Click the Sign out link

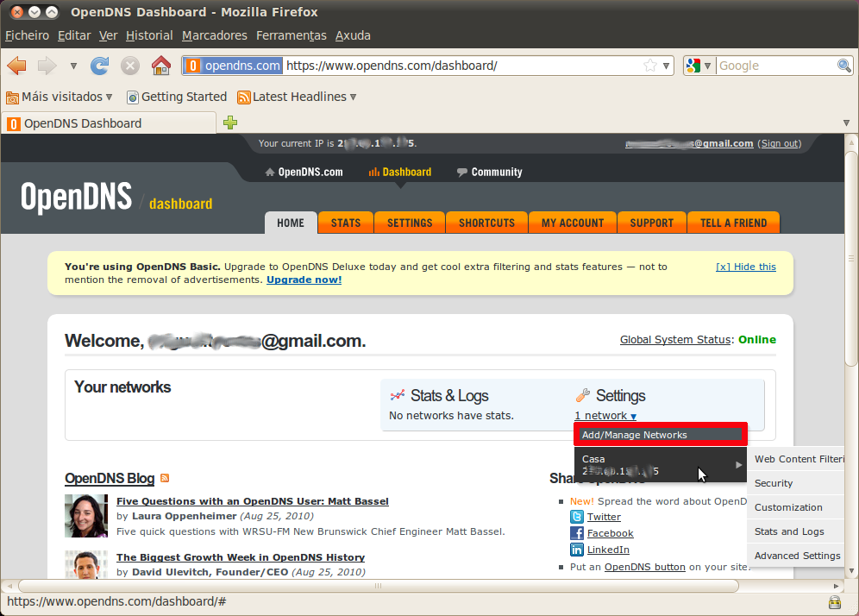coord(781,143)
